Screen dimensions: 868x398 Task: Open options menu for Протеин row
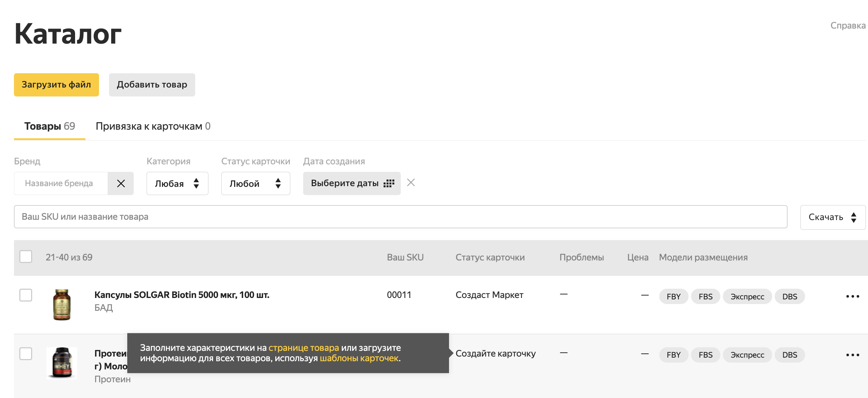click(x=853, y=355)
